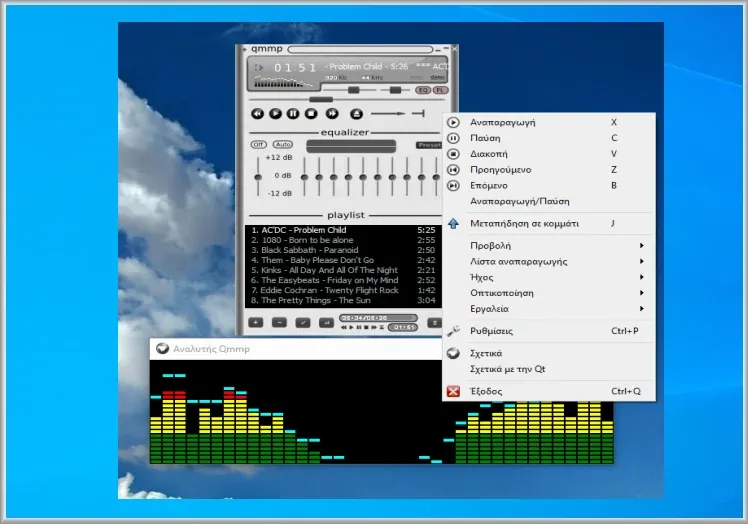Pause playback with the round pause button
The height and width of the screenshot is (524, 748).
(293, 114)
